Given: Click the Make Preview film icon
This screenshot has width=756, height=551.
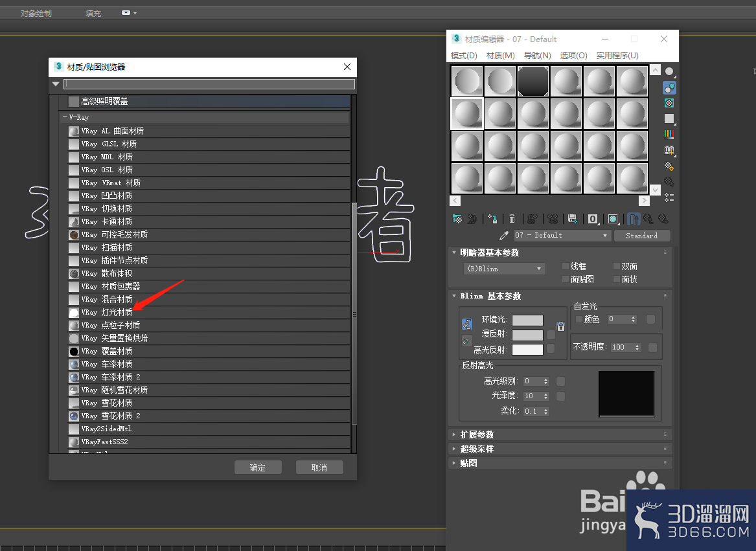Looking at the screenshot, I should 669,150.
